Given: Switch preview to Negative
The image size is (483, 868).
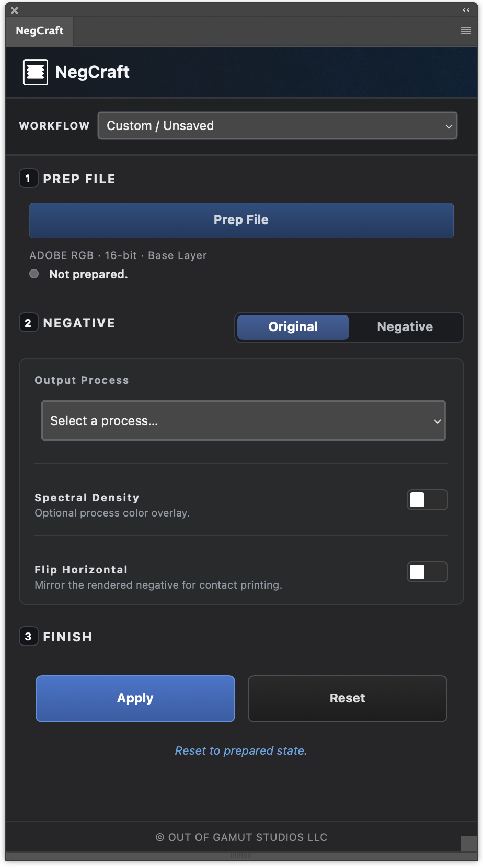Looking at the screenshot, I should (x=405, y=327).
